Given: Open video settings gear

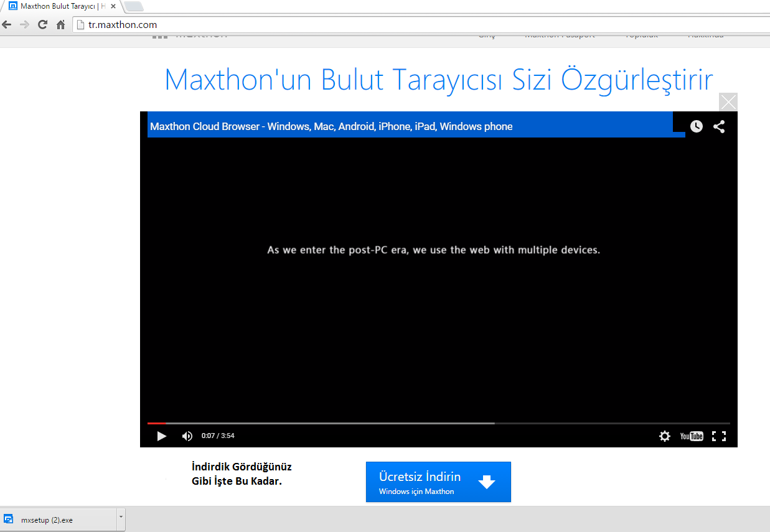Looking at the screenshot, I should point(665,436).
